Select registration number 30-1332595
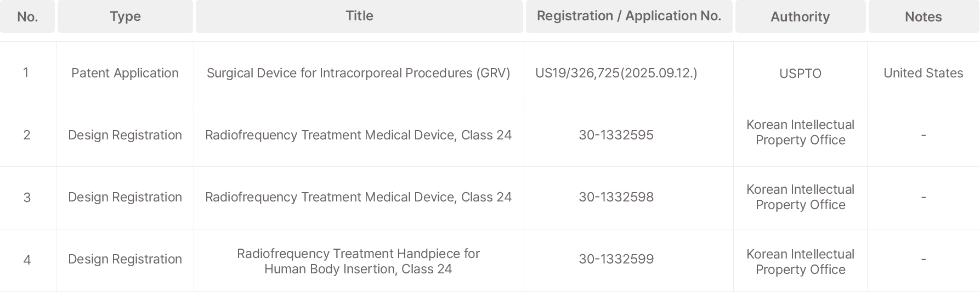This screenshot has width=980, height=292. [616, 135]
